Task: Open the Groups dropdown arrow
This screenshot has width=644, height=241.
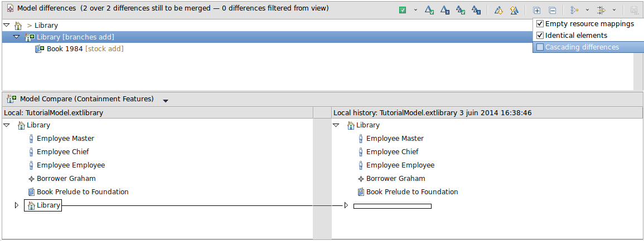Action: click(587, 10)
